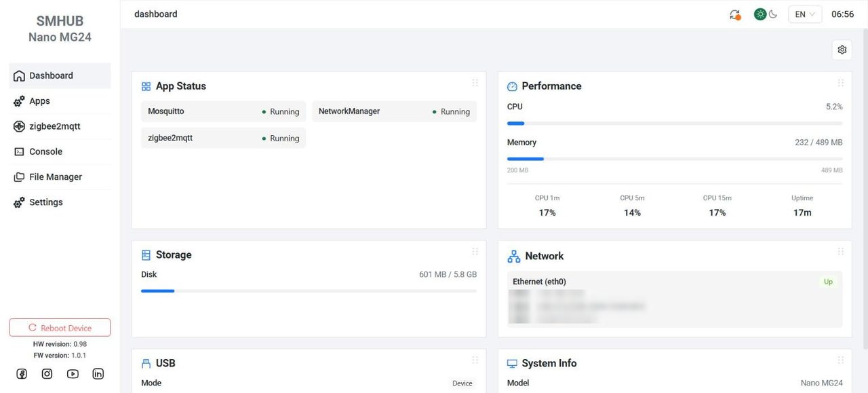Viewport: 868px width, 393px height.
Task: Click the CPU usage progress bar
Action: (x=675, y=124)
